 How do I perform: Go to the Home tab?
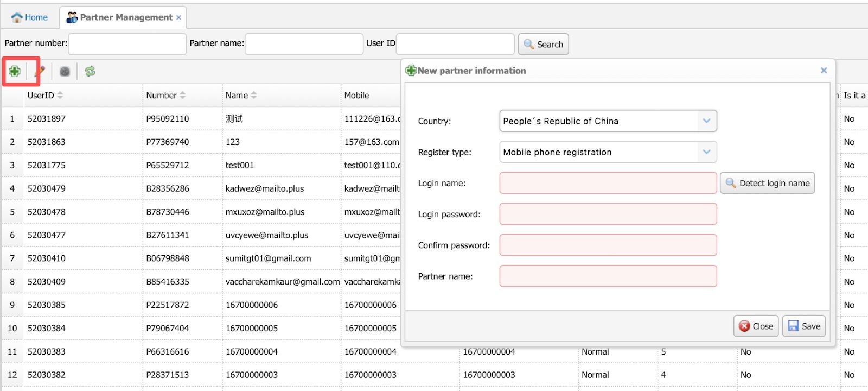30,17
